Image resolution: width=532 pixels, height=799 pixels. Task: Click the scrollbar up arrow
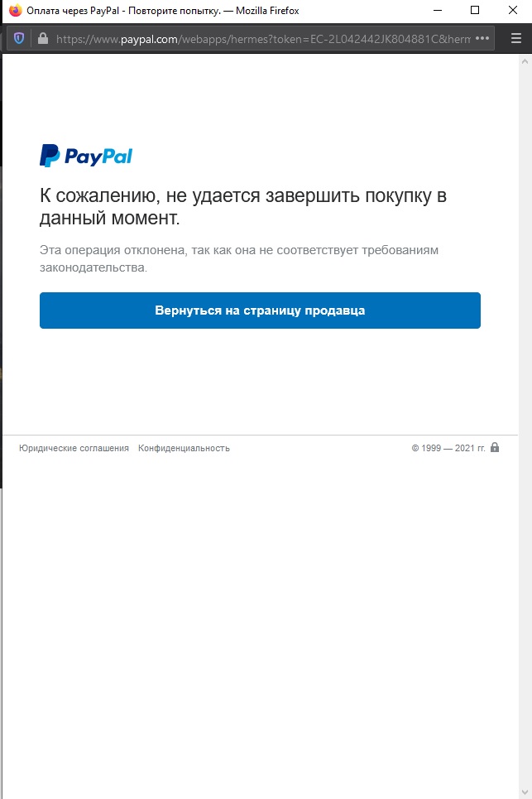525,61
